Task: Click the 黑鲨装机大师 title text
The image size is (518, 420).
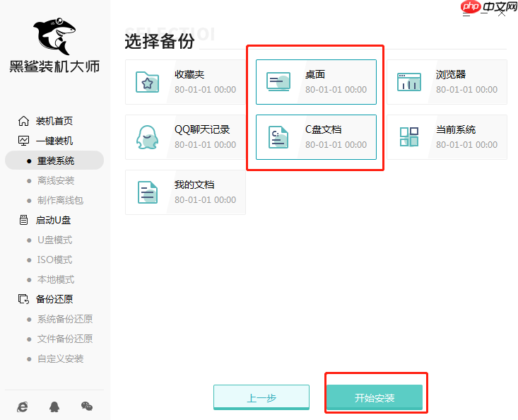Action: (x=54, y=66)
